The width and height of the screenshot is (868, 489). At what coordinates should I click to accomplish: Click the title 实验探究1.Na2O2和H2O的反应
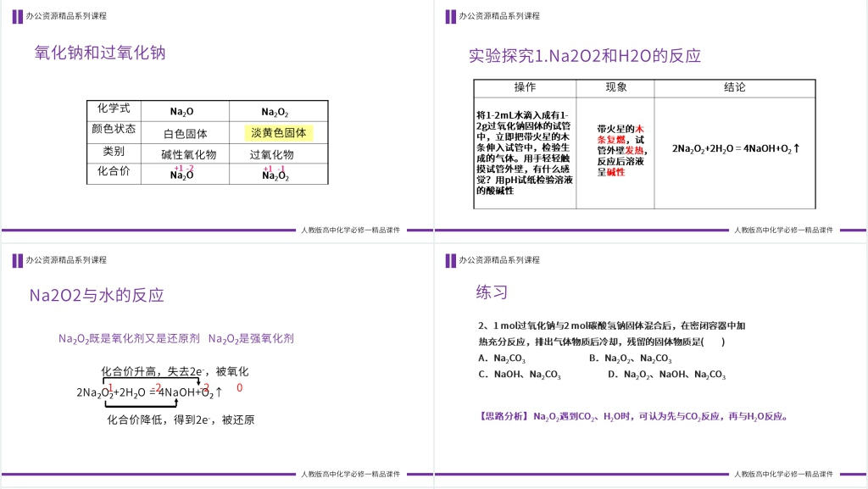click(585, 57)
